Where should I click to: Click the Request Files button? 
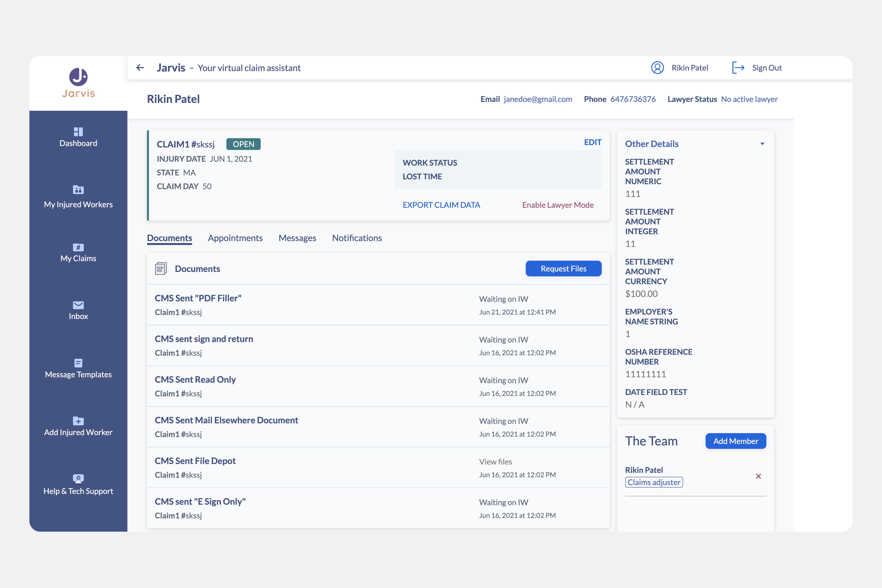tap(563, 269)
